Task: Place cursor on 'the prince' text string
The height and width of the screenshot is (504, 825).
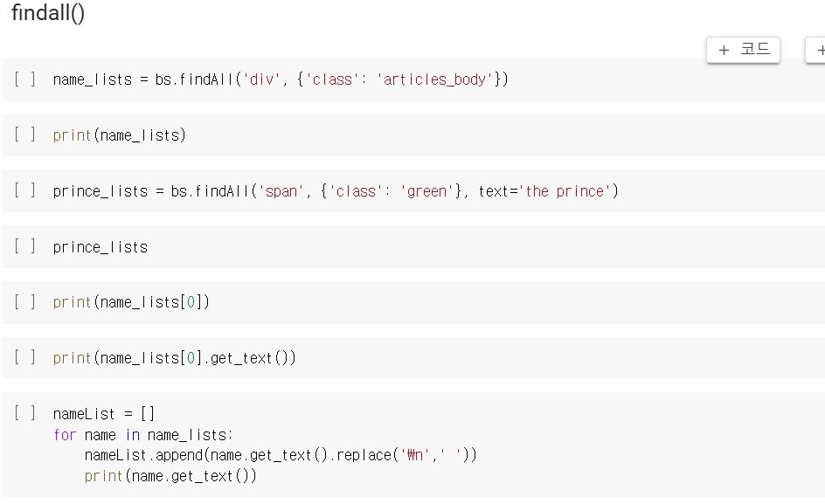Action: 565,191
